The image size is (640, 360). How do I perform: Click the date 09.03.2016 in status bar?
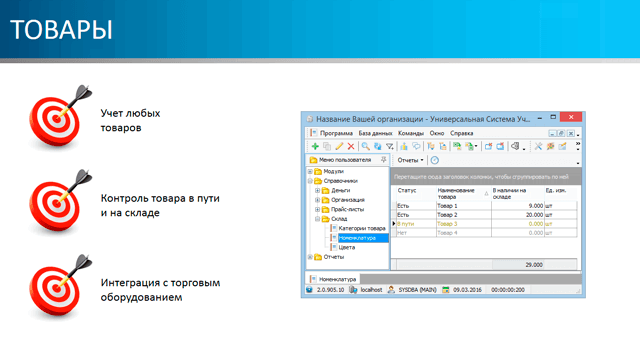pyautogui.click(x=467, y=290)
